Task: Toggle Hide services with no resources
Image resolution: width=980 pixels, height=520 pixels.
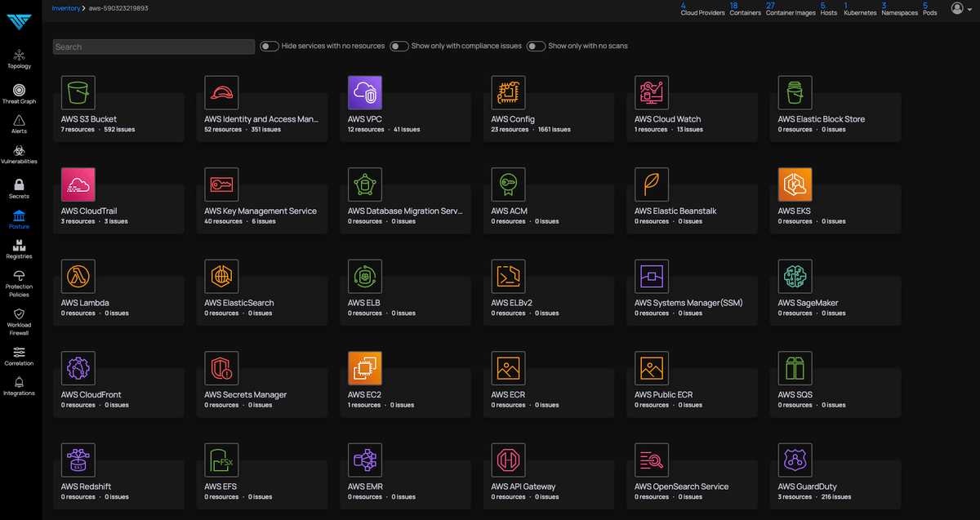Action: coord(269,47)
